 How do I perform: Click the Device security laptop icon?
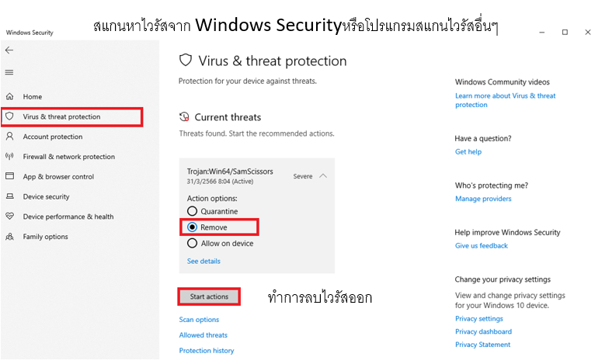tap(10, 196)
